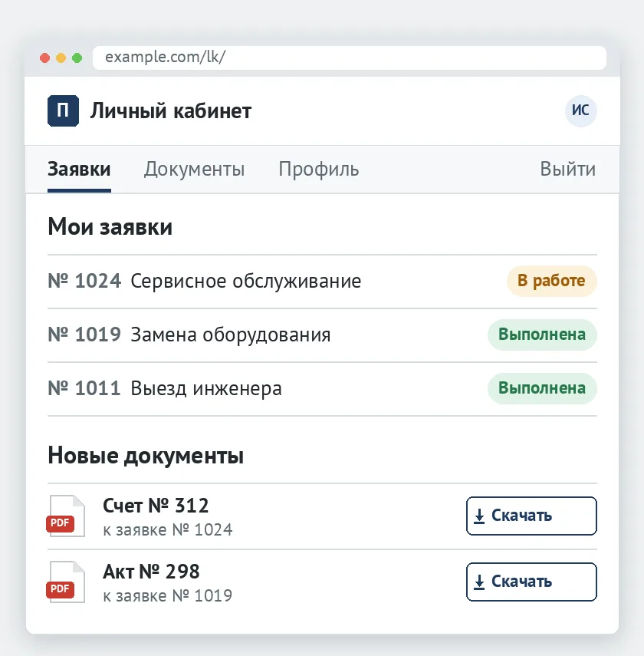Viewport: 644px width, 656px height.
Task: Click the example.com/lk/ address bar
Action: point(349,58)
